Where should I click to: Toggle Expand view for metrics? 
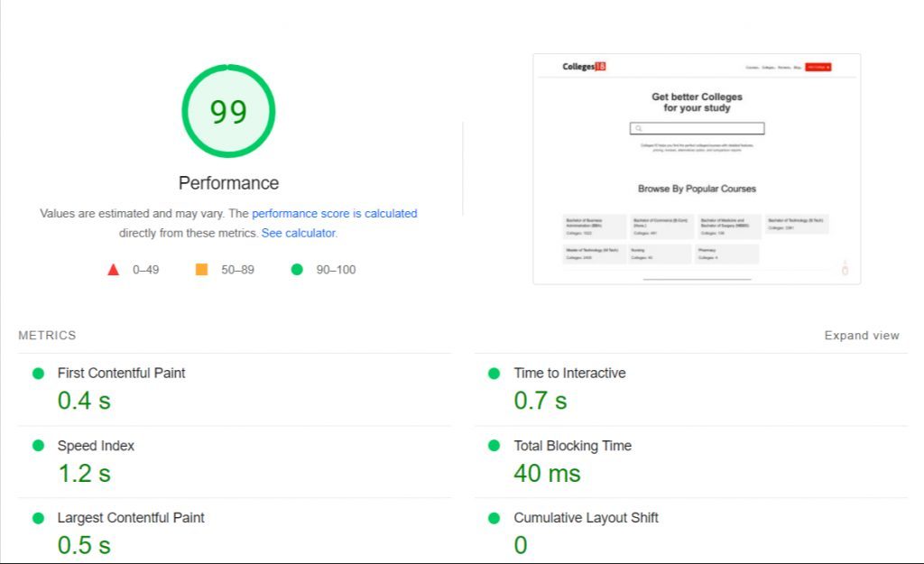tap(862, 336)
